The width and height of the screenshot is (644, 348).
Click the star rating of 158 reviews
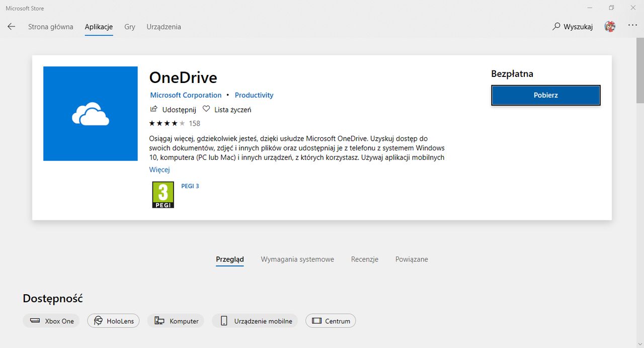tap(175, 123)
